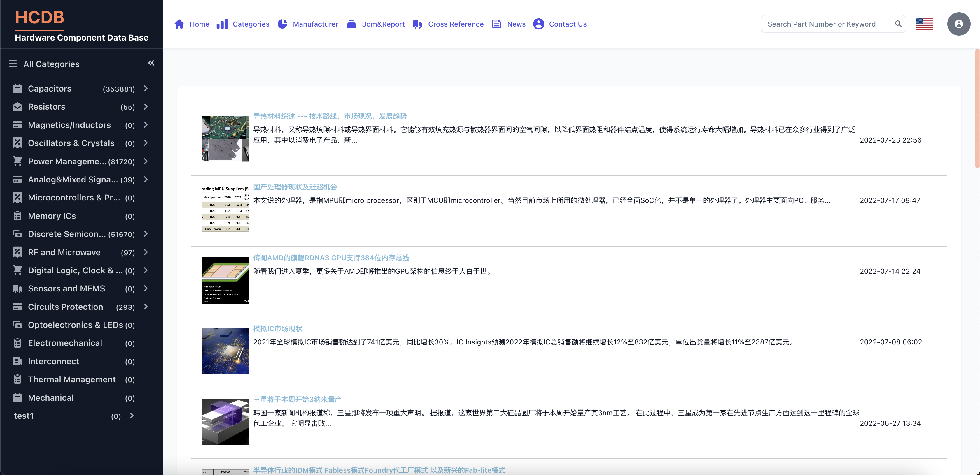Open the 半导体行业的IDM模式 article link
Viewport: 980px width, 475px height.
pos(379,470)
